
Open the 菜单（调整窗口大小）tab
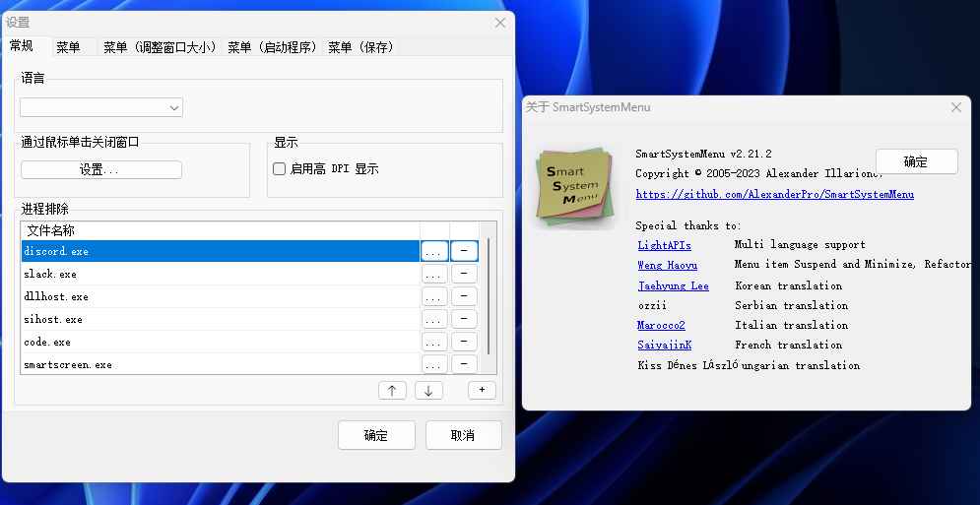click(160, 47)
